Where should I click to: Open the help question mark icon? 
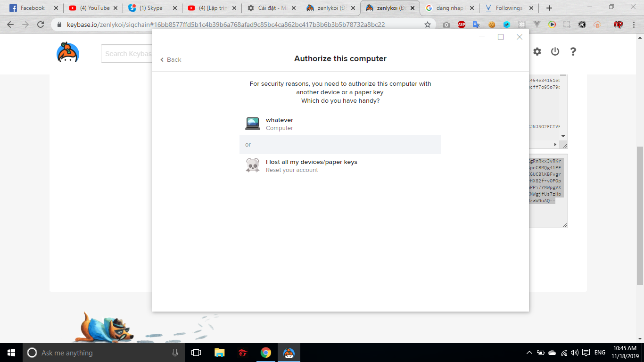(x=573, y=52)
